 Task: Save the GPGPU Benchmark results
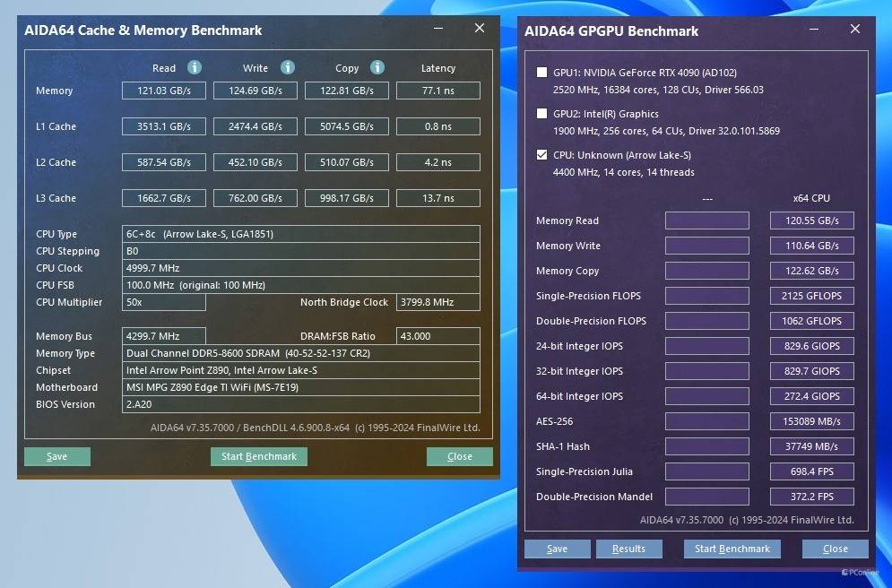(557, 549)
